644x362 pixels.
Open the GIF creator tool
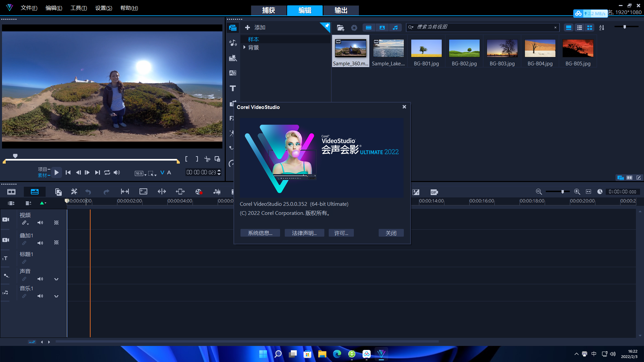[x=434, y=192]
